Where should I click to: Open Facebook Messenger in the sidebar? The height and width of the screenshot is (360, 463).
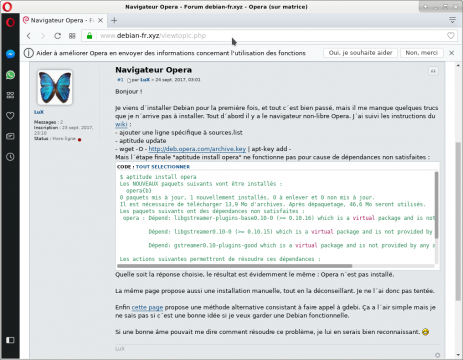tap(10, 54)
